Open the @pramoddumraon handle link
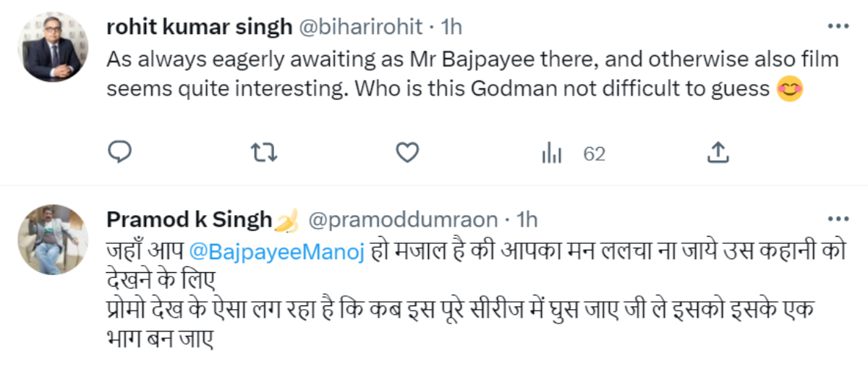Screen dimensions: 868x367 (x=403, y=219)
